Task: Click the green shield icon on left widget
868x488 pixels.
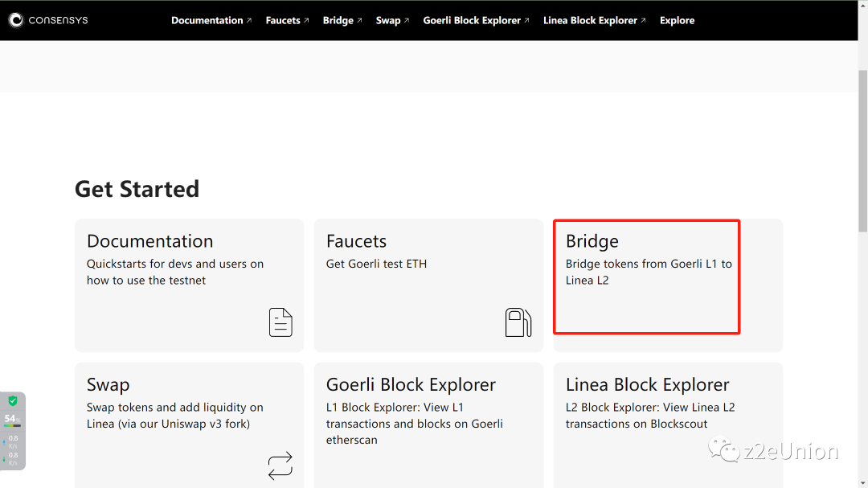Action: [x=12, y=400]
